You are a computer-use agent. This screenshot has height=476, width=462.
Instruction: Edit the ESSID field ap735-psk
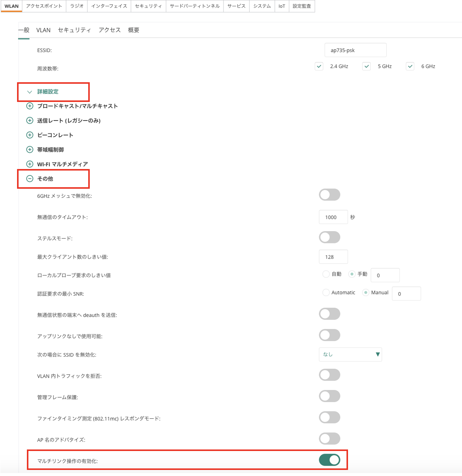click(356, 50)
